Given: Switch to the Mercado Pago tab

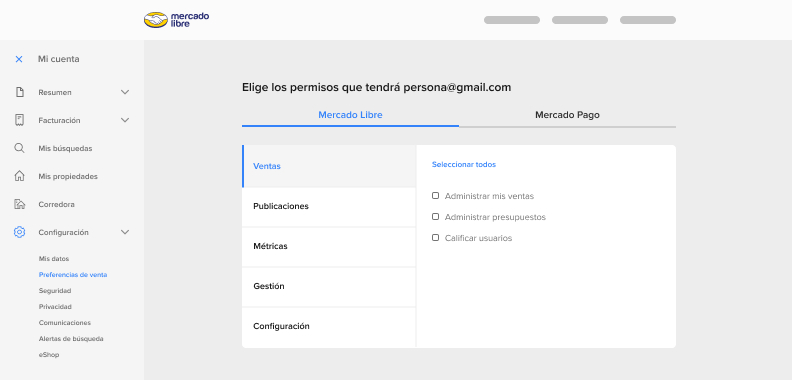Looking at the screenshot, I should (x=567, y=115).
